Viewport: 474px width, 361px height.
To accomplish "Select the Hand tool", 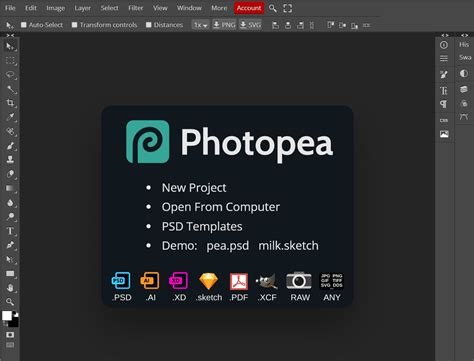I will [x=10, y=288].
